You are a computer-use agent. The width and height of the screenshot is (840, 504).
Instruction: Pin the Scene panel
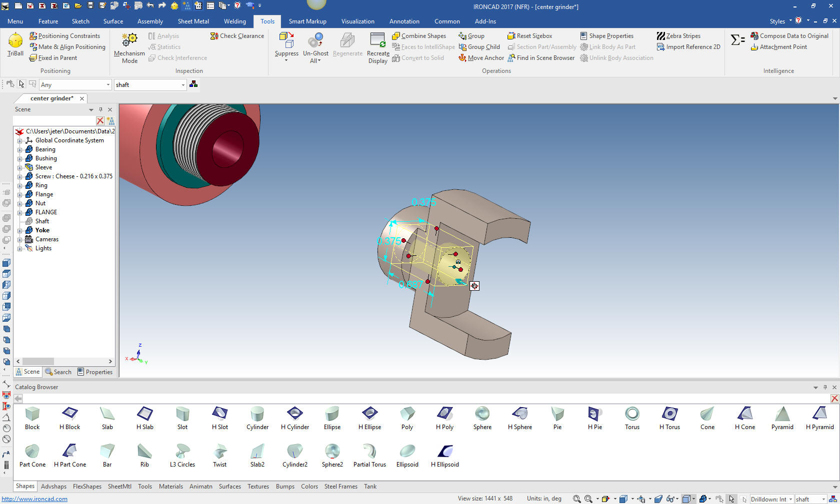point(100,109)
